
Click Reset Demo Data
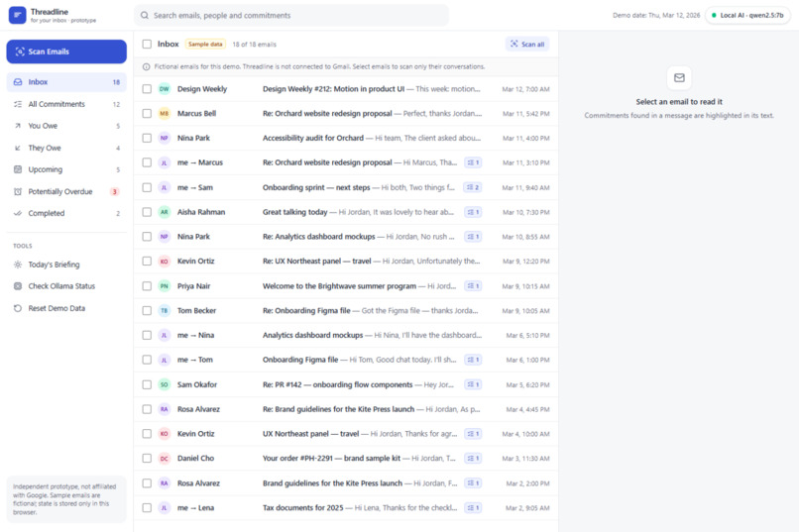point(66,308)
